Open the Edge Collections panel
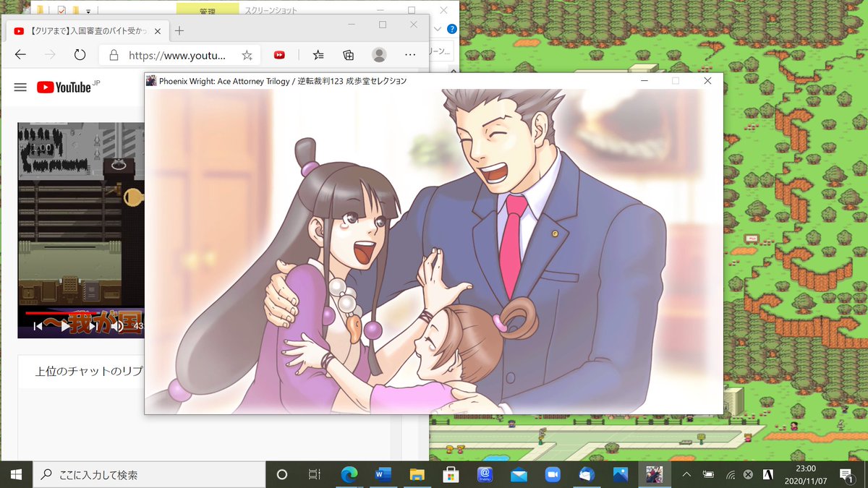The height and width of the screenshot is (488, 868). pos(347,55)
